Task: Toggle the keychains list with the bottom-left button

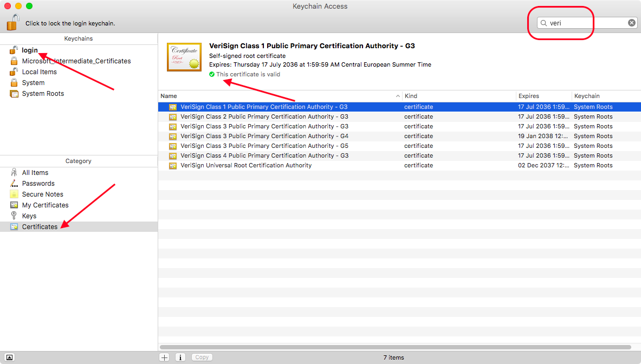Action: coord(9,357)
